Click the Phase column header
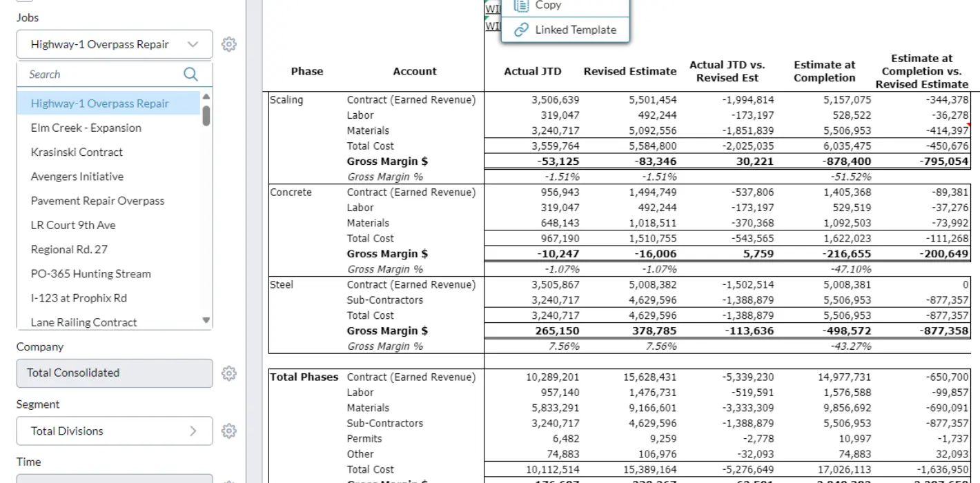 point(307,71)
